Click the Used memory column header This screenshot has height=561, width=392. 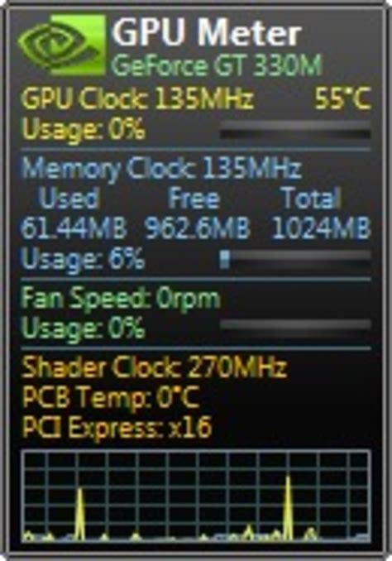tap(69, 198)
